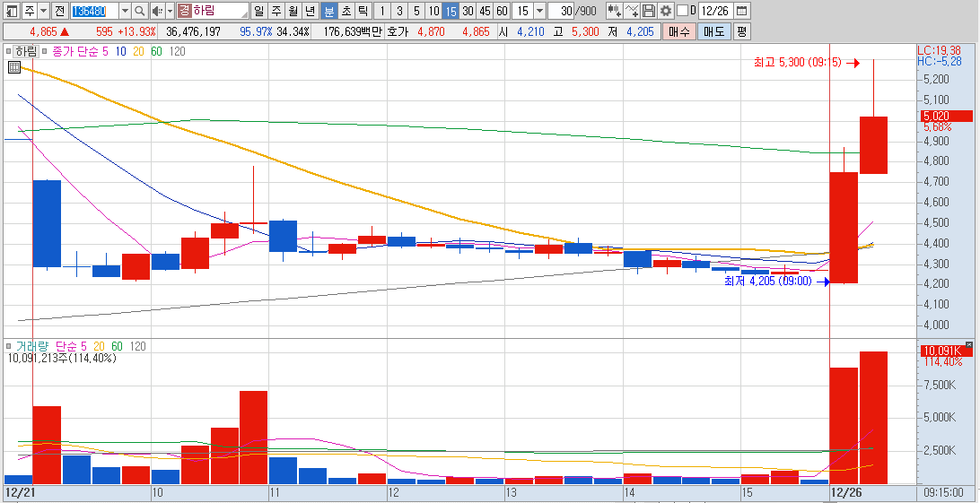Open the custom interval dropdown arrow
The image size is (980, 503).
tap(539, 11)
